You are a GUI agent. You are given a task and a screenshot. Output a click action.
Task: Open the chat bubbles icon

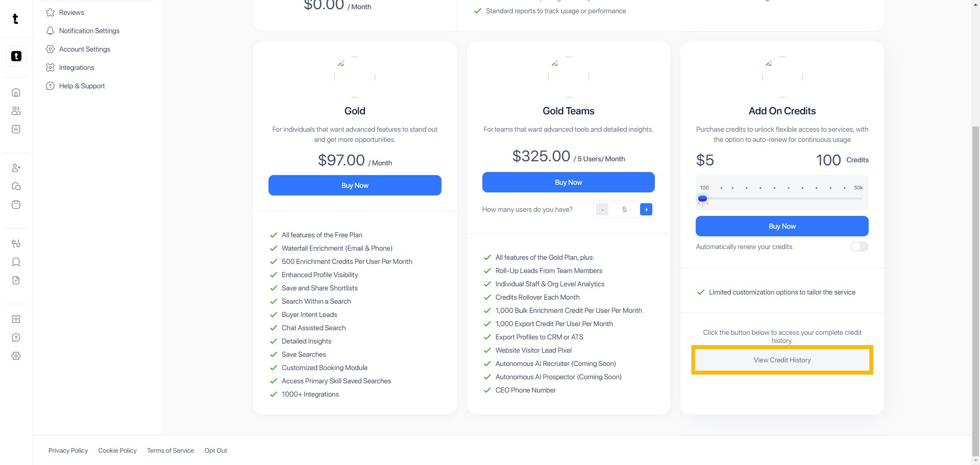[16, 186]
